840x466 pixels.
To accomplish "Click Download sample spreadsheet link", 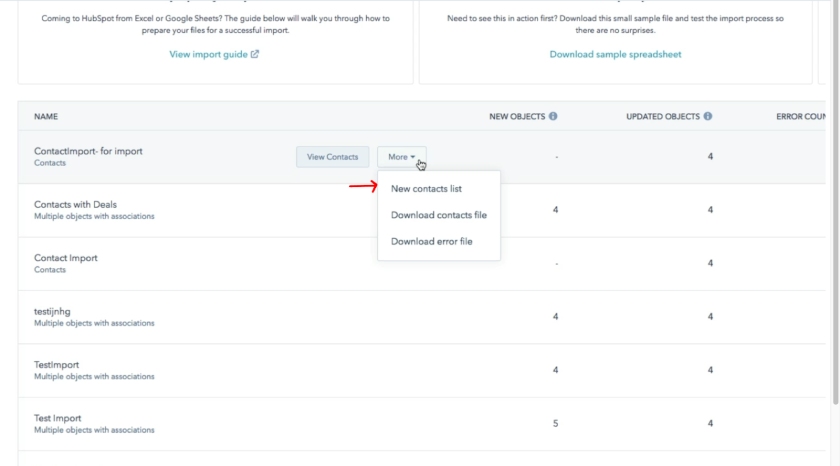I will click(x=615, y=55).
